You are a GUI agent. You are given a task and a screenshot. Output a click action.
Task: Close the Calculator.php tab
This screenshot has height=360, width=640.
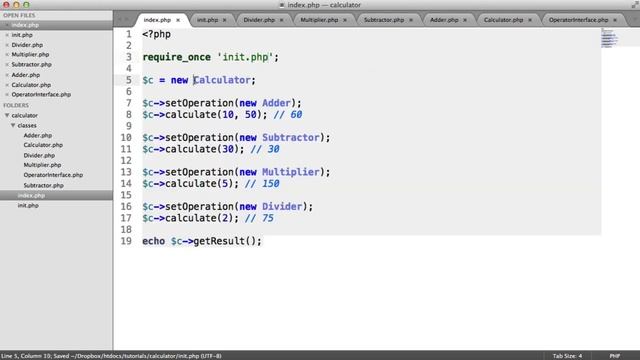[530, 20]
